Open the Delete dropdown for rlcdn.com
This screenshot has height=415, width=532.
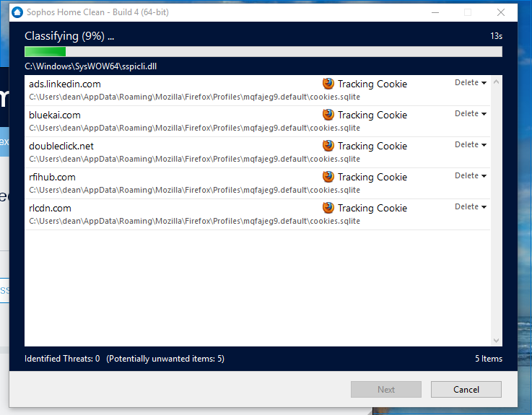[x=471, y=207]
